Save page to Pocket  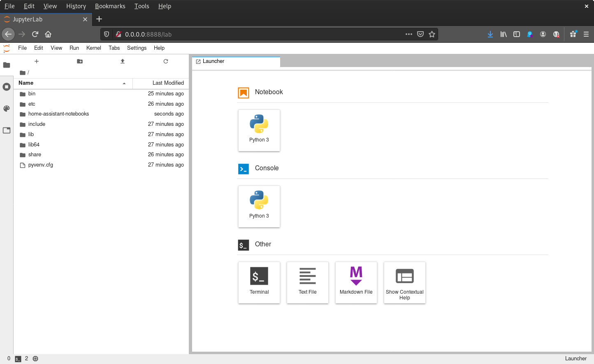[x=420, y=34]
